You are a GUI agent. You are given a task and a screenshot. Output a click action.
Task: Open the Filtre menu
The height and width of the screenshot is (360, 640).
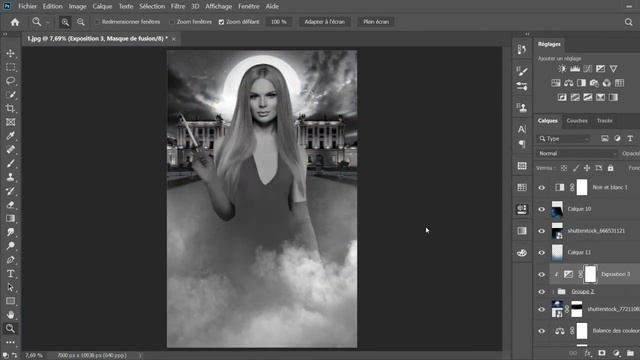click(x=178, y=6)
